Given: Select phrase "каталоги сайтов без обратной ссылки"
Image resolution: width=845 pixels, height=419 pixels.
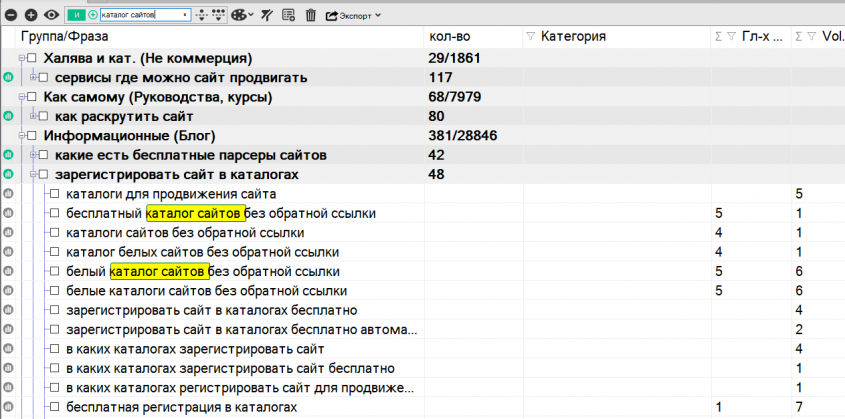Looking at the screenshot, I should click(x=185, y=233).
